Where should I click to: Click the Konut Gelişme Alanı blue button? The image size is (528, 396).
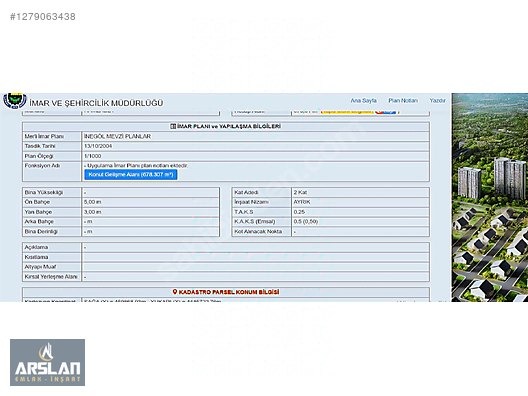pyautogui.click(x=131, y=174)
